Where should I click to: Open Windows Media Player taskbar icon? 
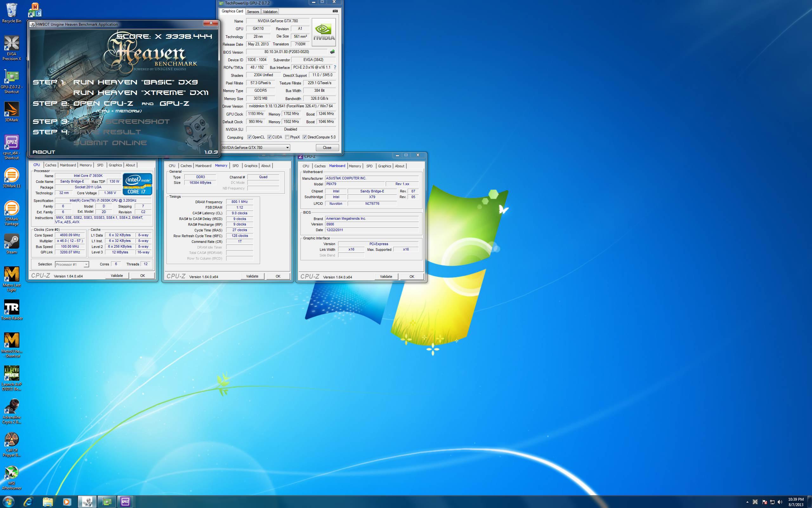(x=67, y=502)
